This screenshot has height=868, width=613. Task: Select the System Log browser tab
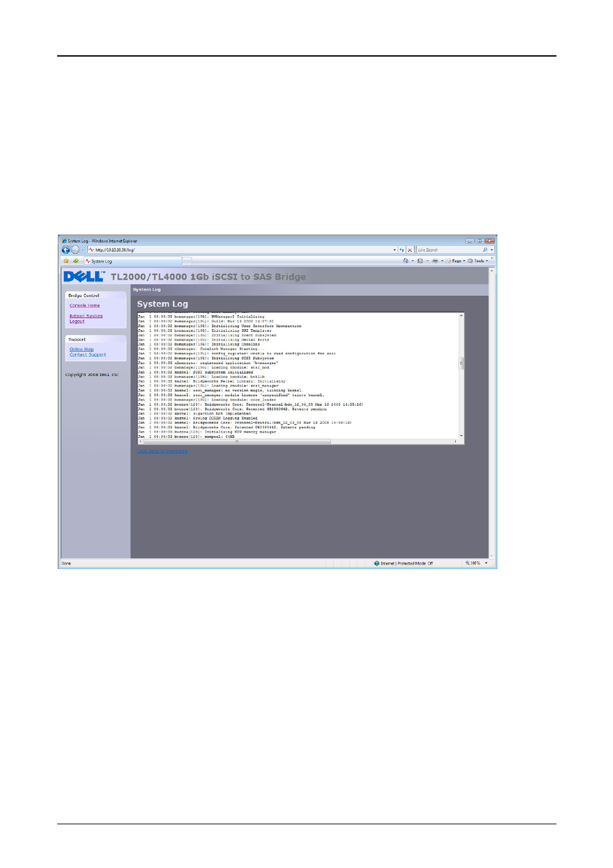[132, 261]
